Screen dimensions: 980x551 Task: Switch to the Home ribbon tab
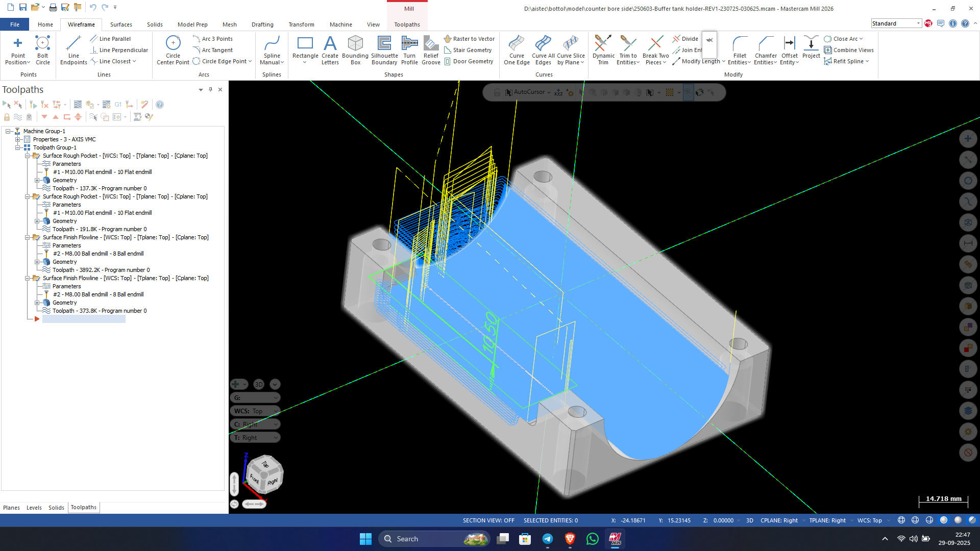[45, 24]
